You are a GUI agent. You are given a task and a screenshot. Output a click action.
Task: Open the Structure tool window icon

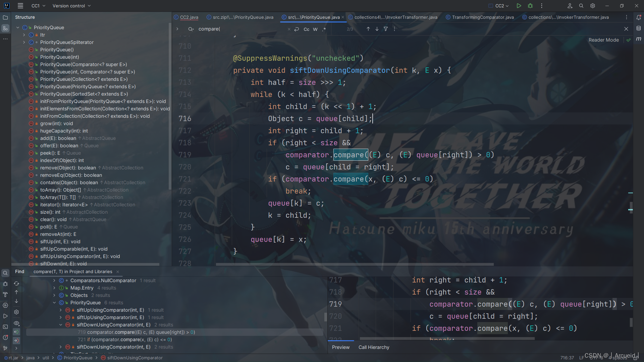coord(5,29)
